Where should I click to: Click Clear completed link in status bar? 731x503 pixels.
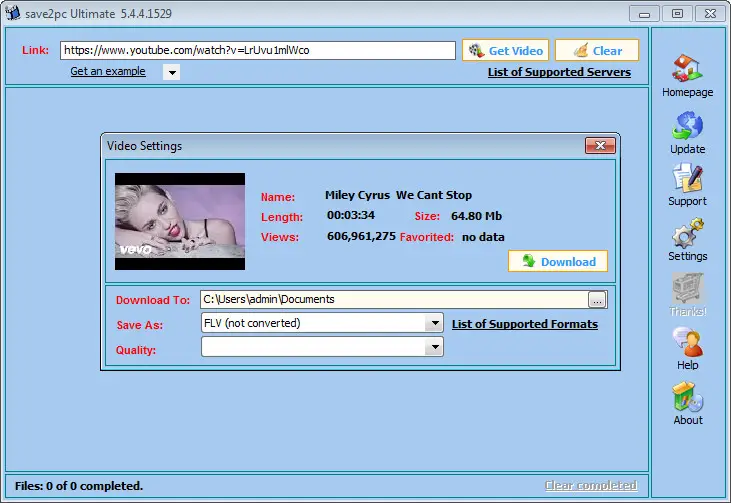[x=591, y=486]
